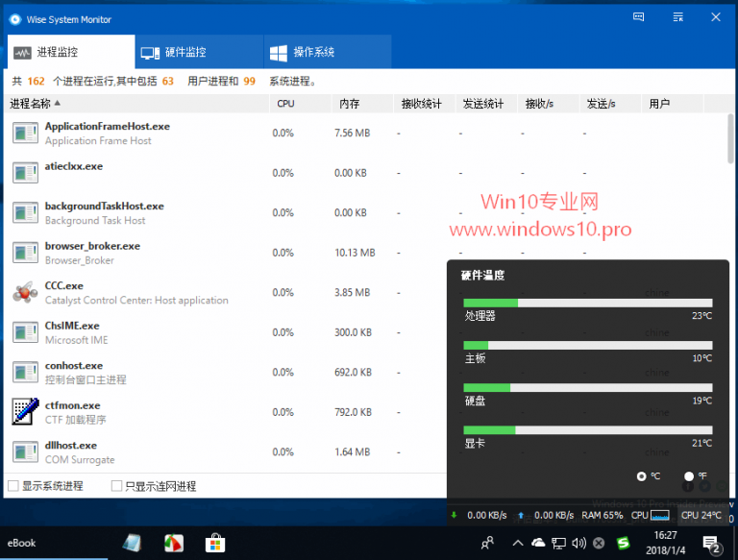The width and height of the screenshot is (738, 560).
Task: Open the People icon in taskbar
Action: (487, 543)
